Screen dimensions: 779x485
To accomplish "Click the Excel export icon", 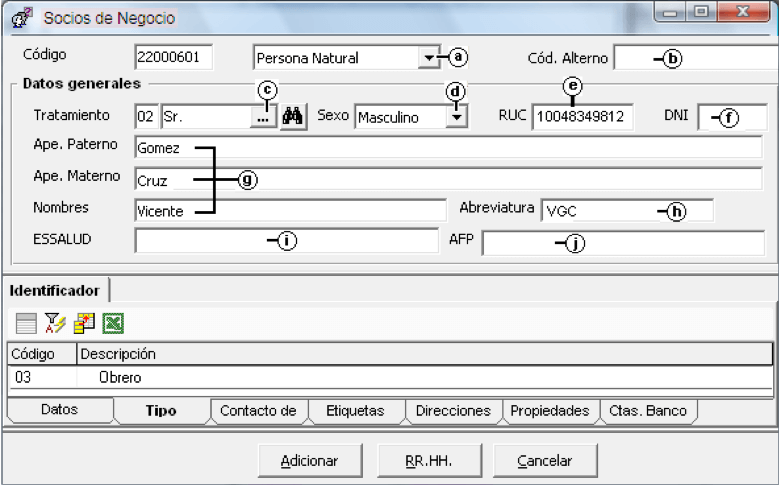I will (x=113, y=323).
